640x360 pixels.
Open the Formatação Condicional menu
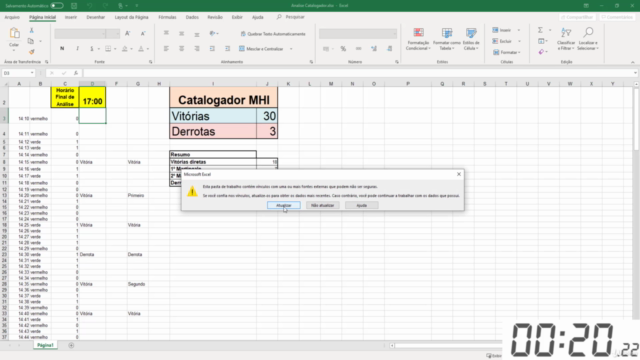[x=418, y=39]
